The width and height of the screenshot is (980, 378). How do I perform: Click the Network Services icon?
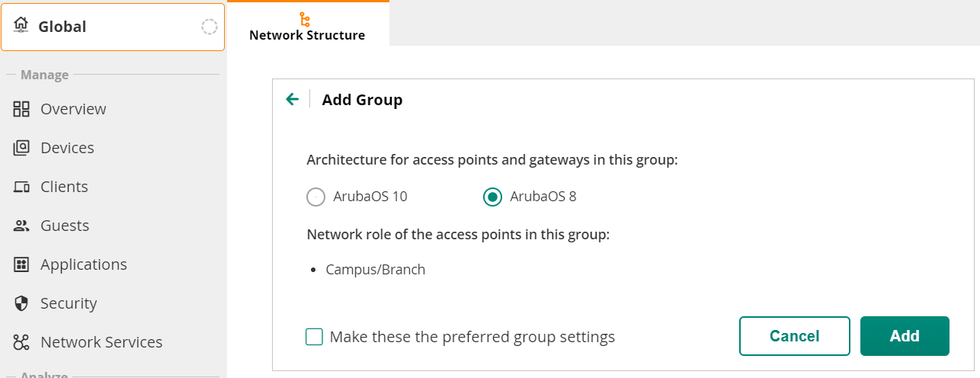21,342
